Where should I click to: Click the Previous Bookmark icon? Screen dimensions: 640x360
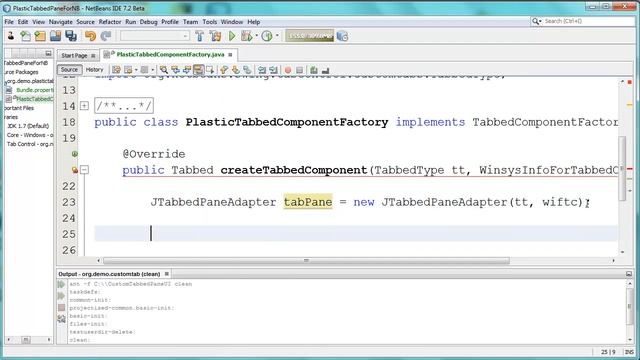coord(224,70)
